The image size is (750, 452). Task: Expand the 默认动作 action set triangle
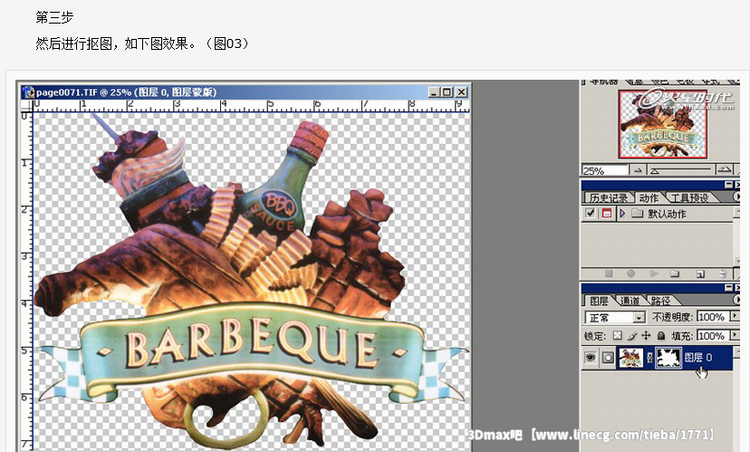(622, 213)
